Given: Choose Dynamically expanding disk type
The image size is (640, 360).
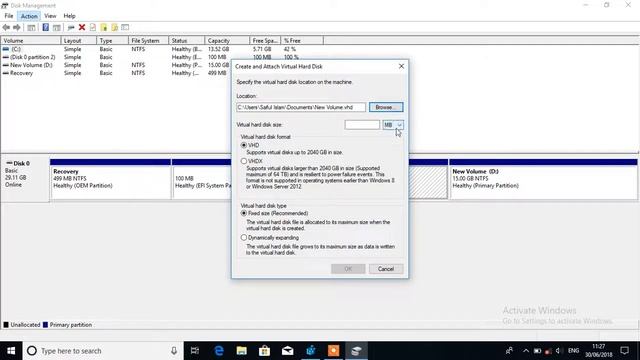Looking at the screenshot, I should click(x=244, y=238).
